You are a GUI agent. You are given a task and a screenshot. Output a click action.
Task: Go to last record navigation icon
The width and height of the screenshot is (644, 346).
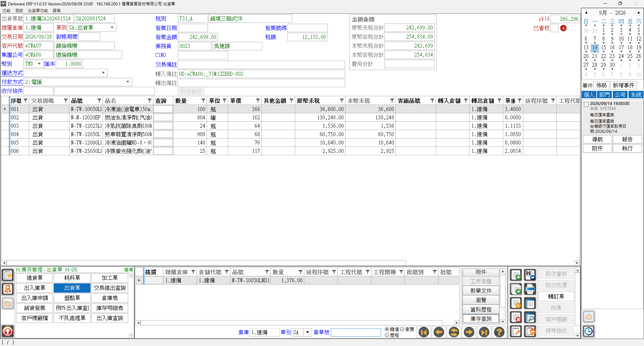click(484, 332)
